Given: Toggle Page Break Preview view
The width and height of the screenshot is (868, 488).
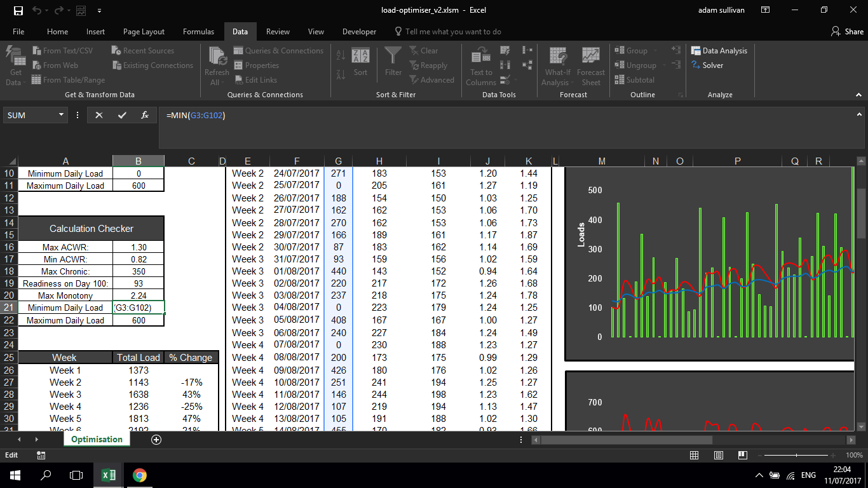Looking at the screenshot, I should (x=742, y=456).
